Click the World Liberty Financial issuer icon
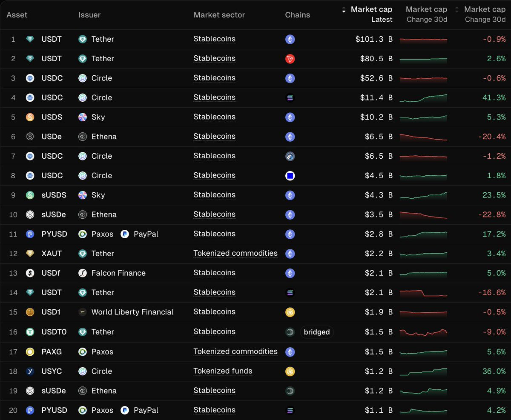The width and height of the screenshot is (511, 420). tap(83, 312)
